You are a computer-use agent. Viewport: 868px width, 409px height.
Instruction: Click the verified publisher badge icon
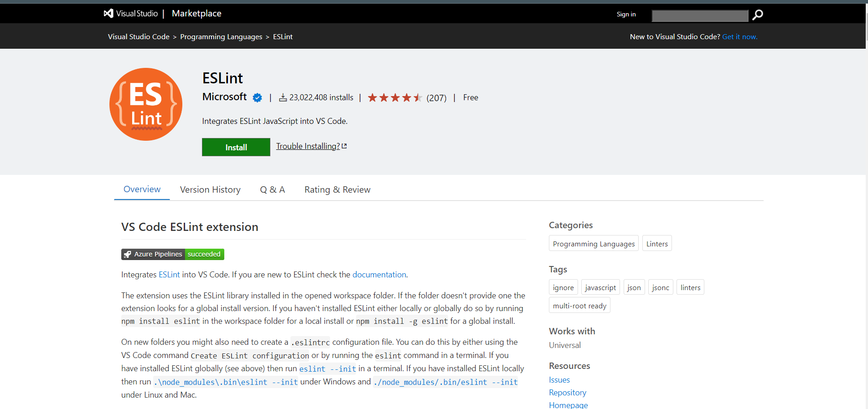click(x=258, y=97)
